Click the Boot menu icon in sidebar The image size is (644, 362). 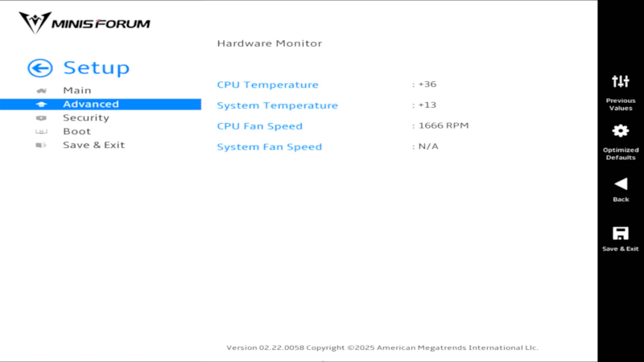42,132
